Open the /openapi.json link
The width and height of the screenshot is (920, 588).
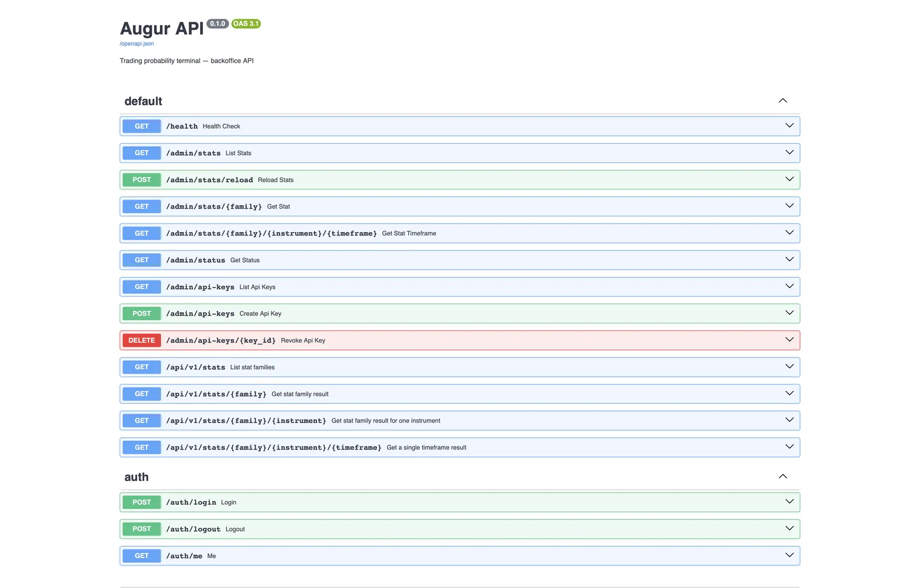[136, 44]
